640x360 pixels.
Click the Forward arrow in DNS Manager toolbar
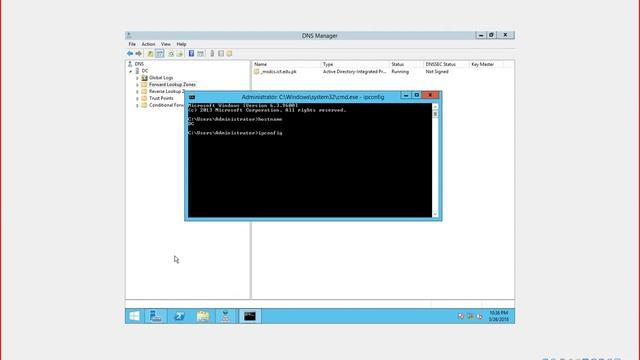point(139,53)
